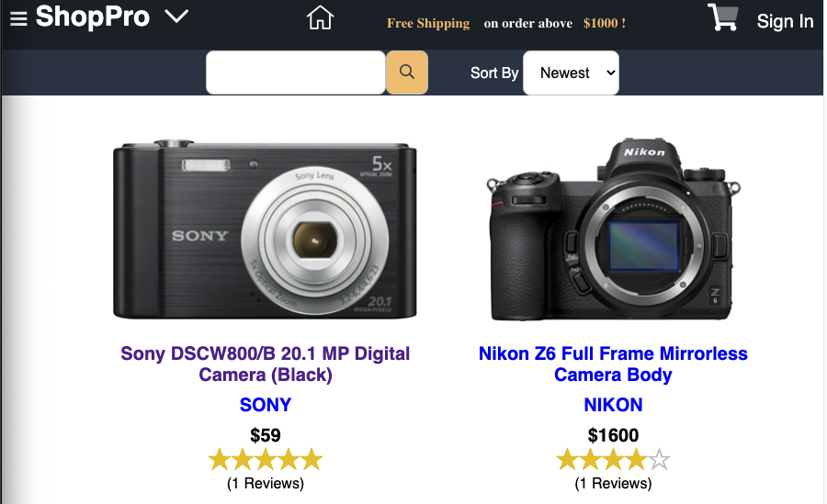This screenshot has width=827, height=504.
Task: Click the Nikon Z6 product image
Action: coord(613,230)
